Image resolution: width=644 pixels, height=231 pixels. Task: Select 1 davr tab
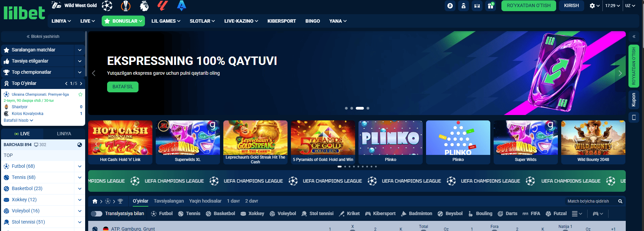pos(233,201)
